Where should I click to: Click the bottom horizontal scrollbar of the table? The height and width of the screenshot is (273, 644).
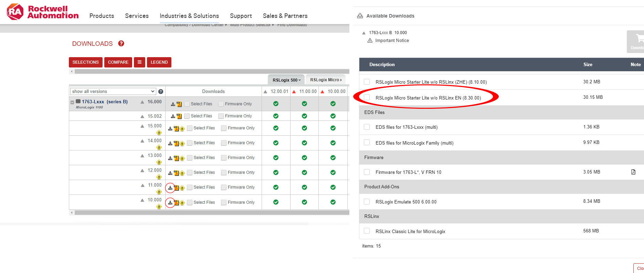[212, 213]
